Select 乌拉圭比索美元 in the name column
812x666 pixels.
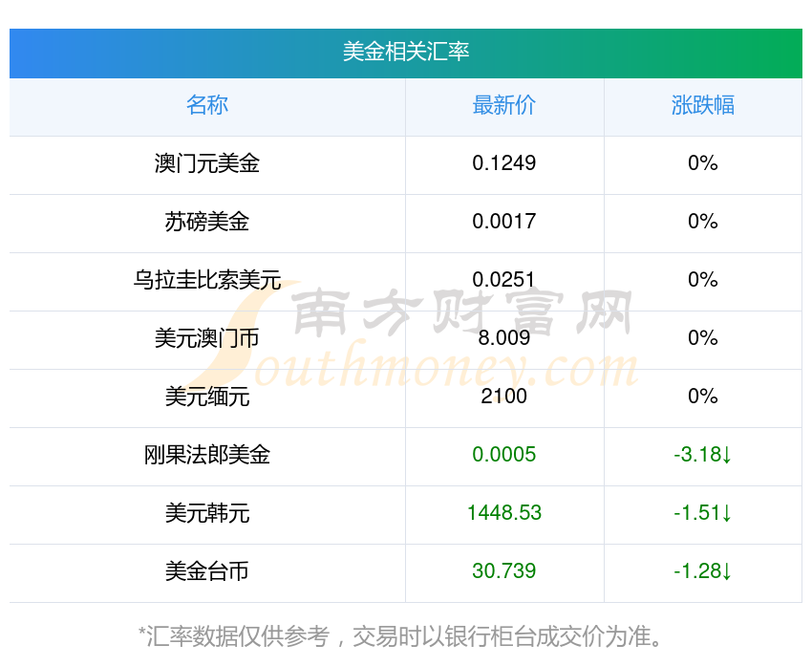207,280
